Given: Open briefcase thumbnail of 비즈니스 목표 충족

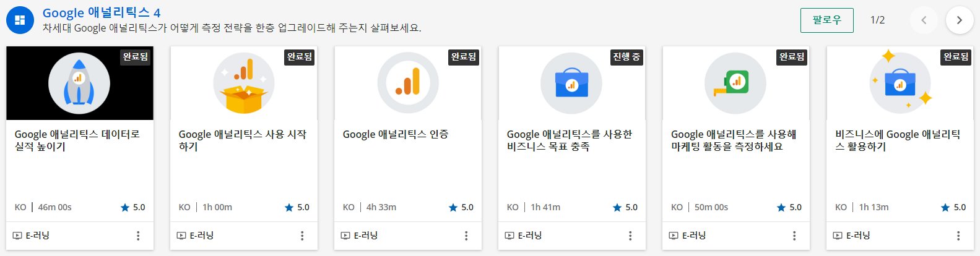Looking at the screenshot, I should (x=572, y=83).
